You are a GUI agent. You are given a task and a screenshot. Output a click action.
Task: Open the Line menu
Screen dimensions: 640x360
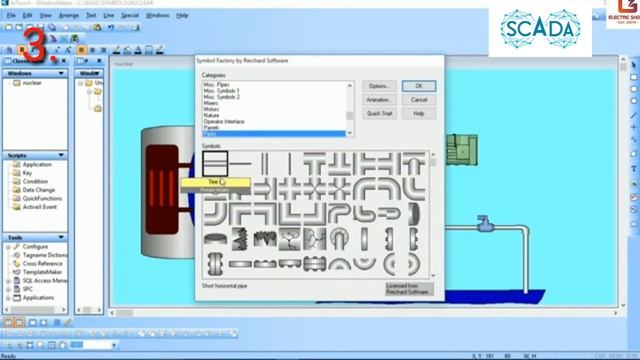click(x=109, y=16)
